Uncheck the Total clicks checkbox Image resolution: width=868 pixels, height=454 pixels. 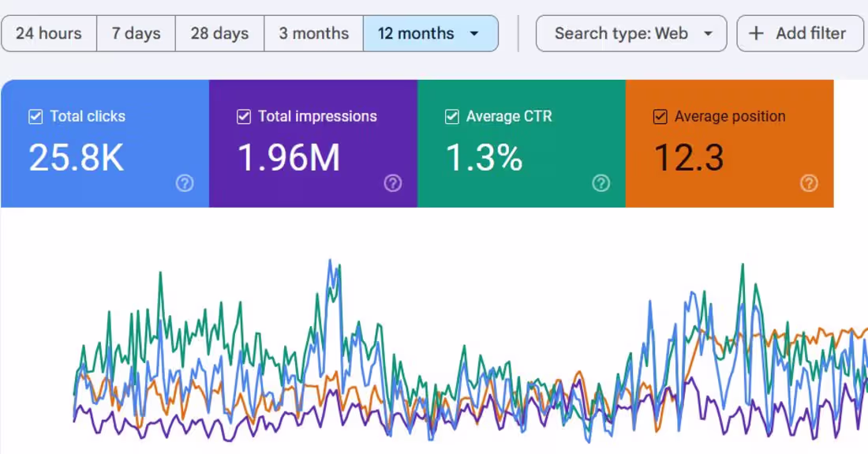coord(36,117)
